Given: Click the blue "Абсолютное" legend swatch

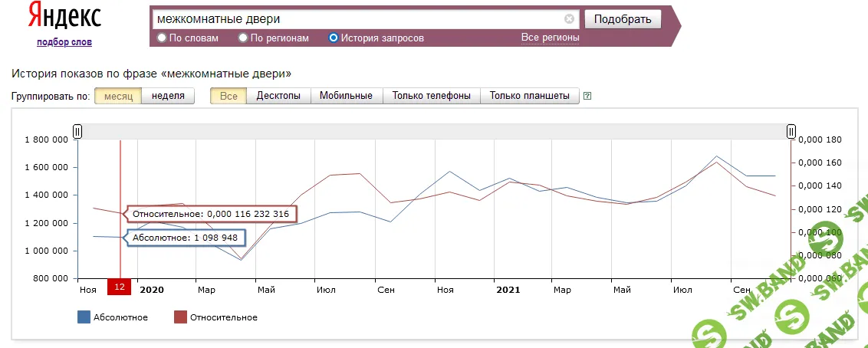Looking at the screenshot, I should [84, 317].
